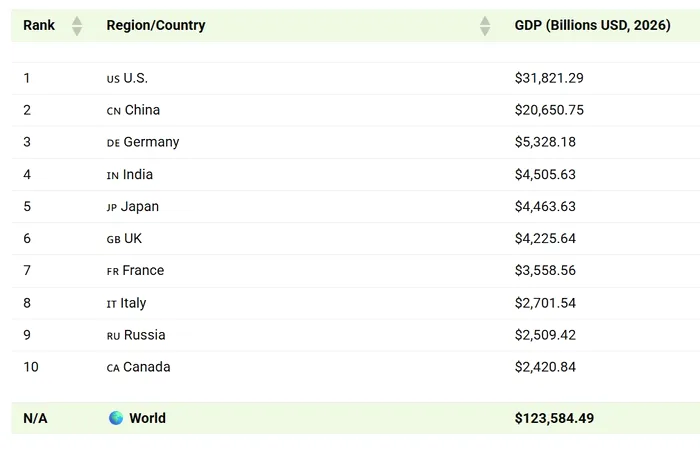This screenshot has width=700, height=450.
Task: Click the World total row label
Action: tap(147, 418)
